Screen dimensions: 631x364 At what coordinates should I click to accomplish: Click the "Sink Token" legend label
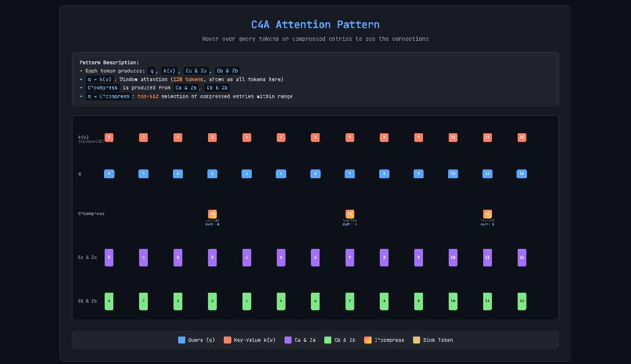pyautogui.click(x=438, y=340)
